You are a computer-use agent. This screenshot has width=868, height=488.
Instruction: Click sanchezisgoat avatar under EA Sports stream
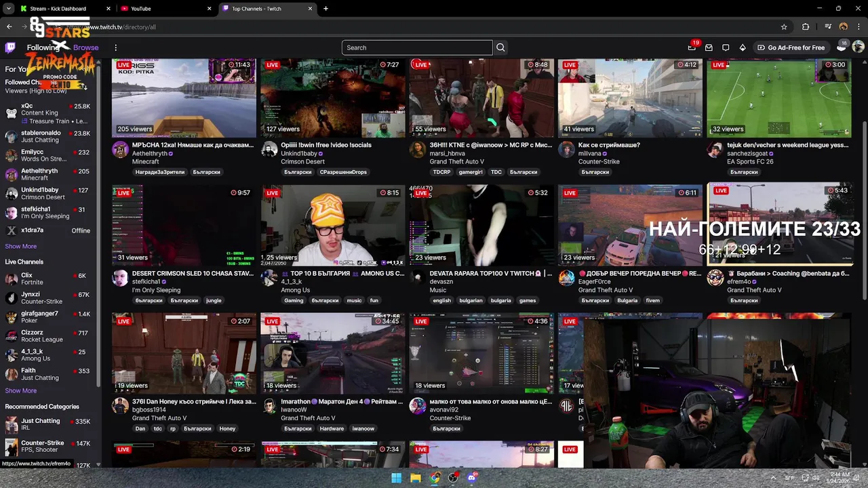tap(715, 150)
